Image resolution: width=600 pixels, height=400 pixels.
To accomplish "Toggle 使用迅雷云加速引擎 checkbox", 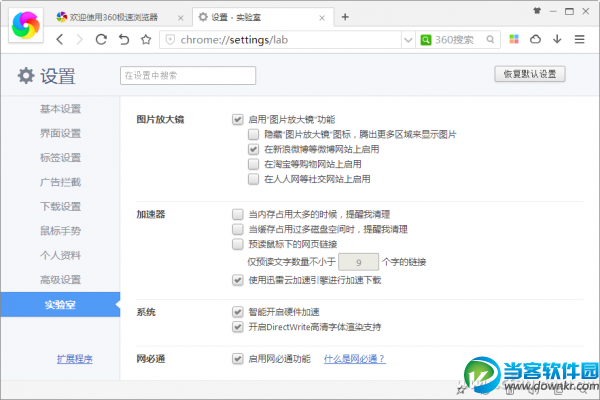I will 238,280.
